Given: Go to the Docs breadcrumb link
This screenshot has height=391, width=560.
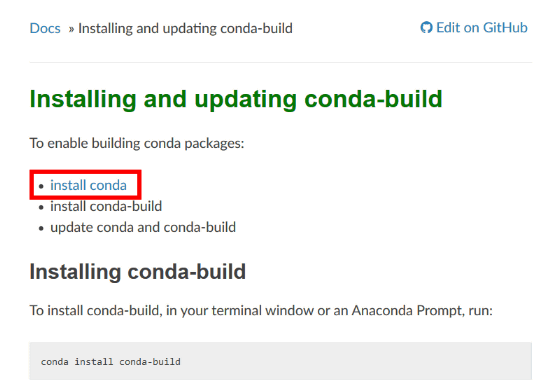Looking at the screenshot, I should click(x=45, y=28).
